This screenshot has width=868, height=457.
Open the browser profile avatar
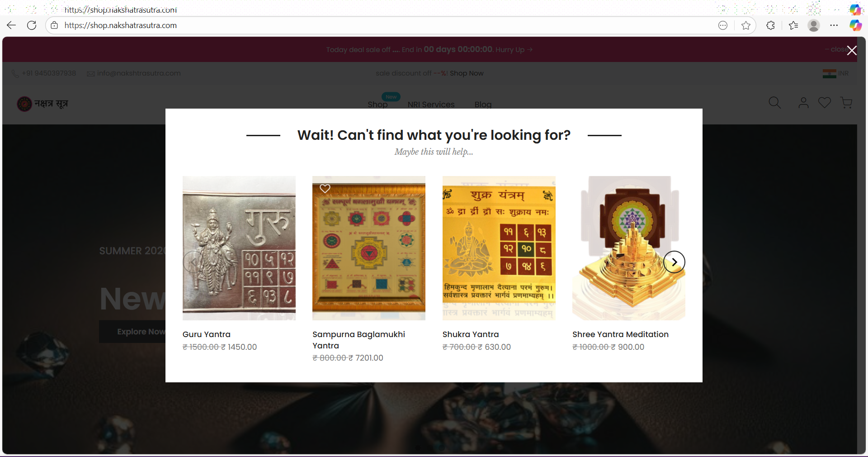(x=814, y=25)
